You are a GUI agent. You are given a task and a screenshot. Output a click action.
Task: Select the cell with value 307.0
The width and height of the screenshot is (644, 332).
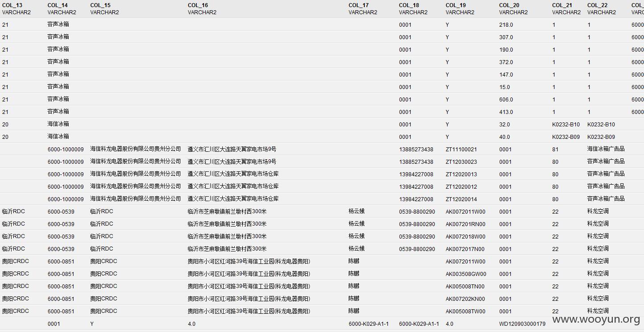[x=506, y=37]
